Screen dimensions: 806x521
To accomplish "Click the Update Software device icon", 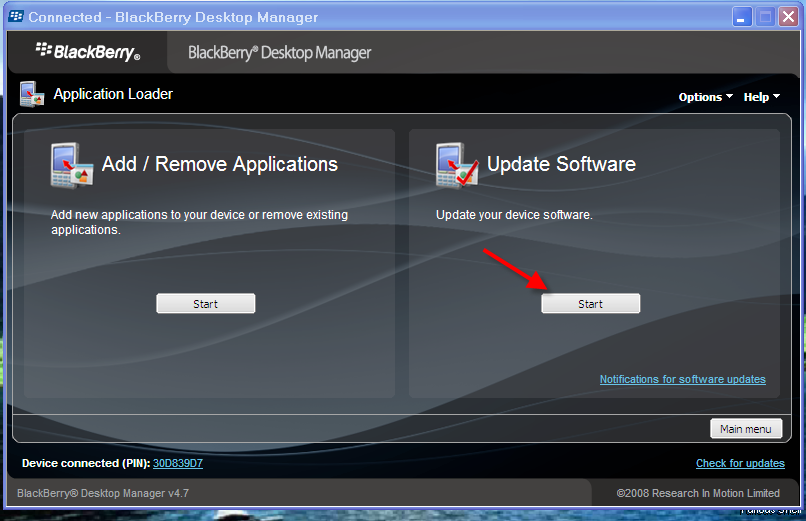I will pos(457,165).
